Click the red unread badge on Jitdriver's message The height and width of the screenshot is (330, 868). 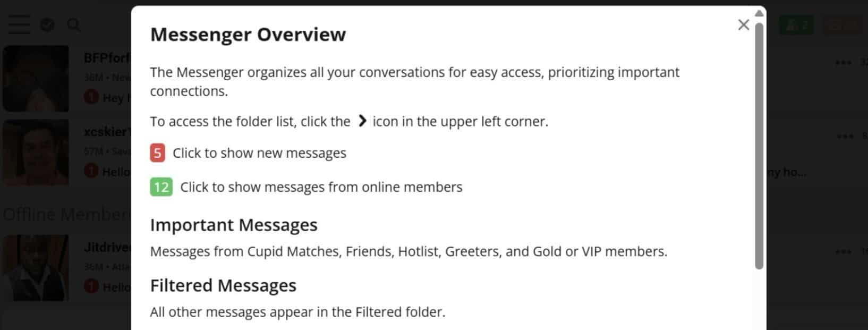click(91, 286)
